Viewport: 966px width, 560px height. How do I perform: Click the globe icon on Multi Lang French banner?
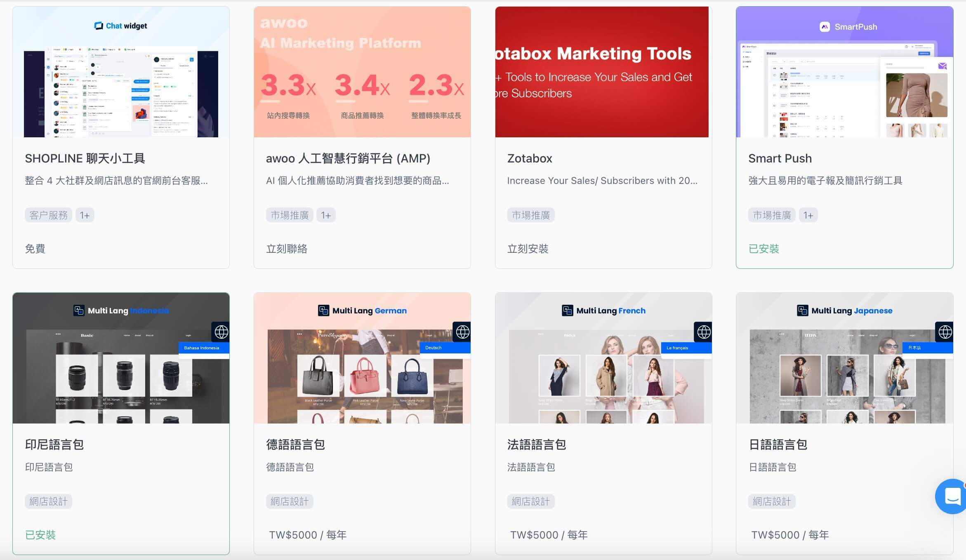point(704,332)
